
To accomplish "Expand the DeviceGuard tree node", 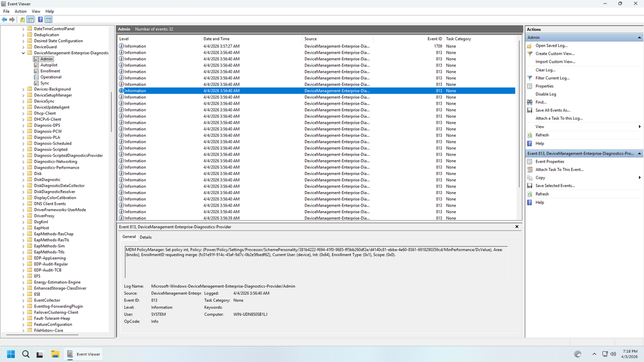I will [23, 47].
